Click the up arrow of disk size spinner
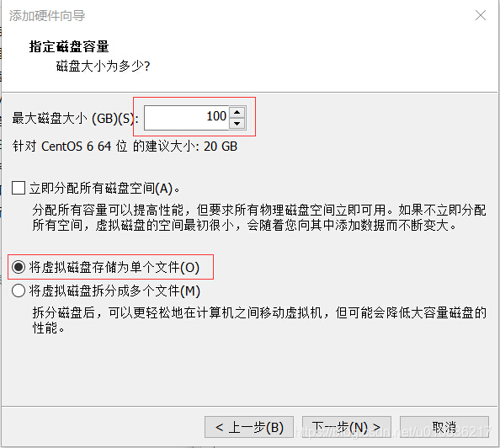 click(x=237, y=112)
